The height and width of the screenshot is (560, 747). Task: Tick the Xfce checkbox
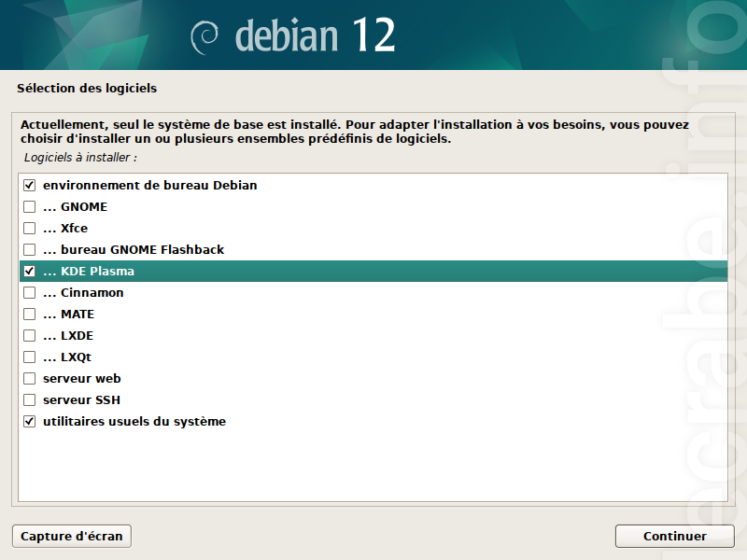pyautogui.click(x=30, y=228)
